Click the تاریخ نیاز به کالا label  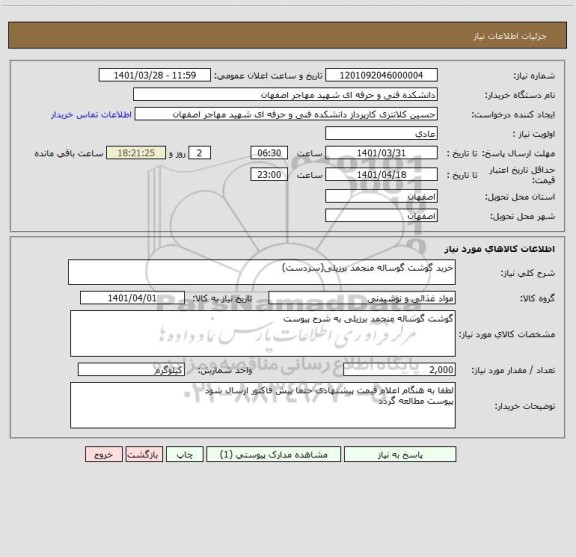pos(222,298)
